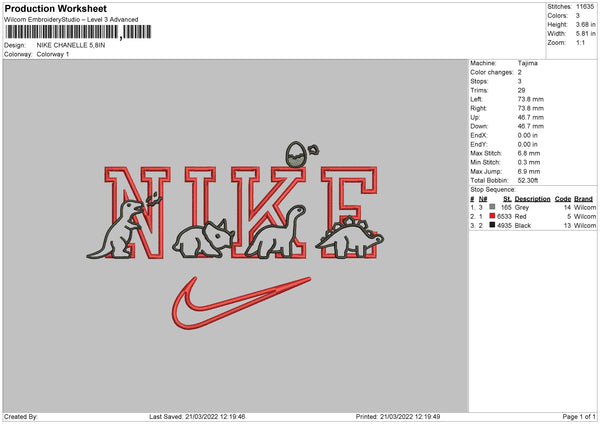Select the Black thread description in stop 3

(x=523, y=226)
